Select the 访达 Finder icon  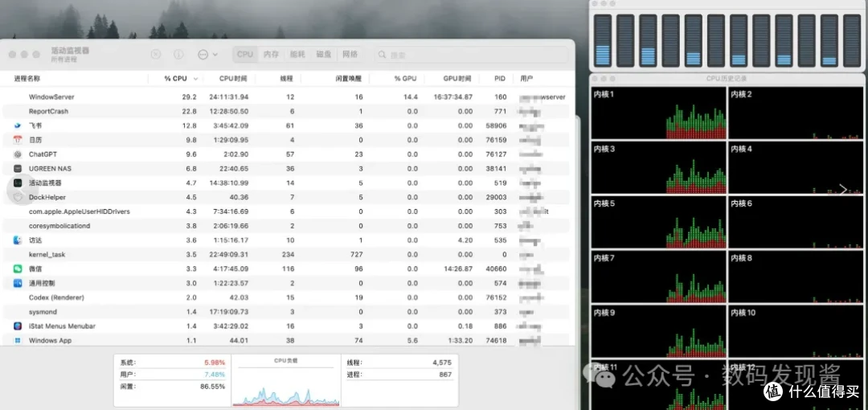tap(18, 240)
